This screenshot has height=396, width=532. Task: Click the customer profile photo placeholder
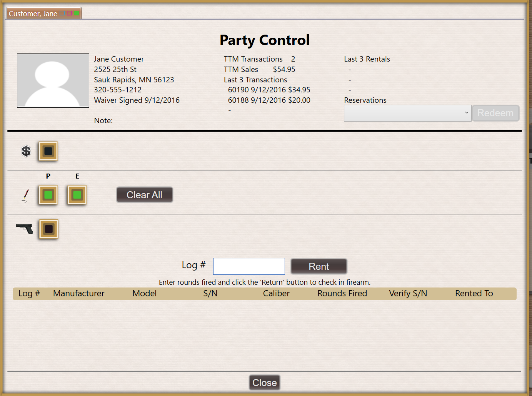[53, 80]
